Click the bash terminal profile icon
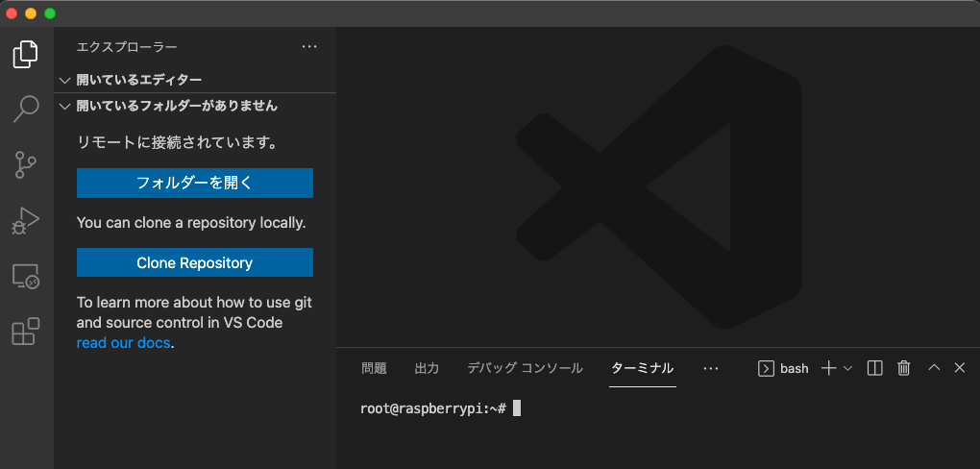This screenshot has width=980, height=469. 767,368
